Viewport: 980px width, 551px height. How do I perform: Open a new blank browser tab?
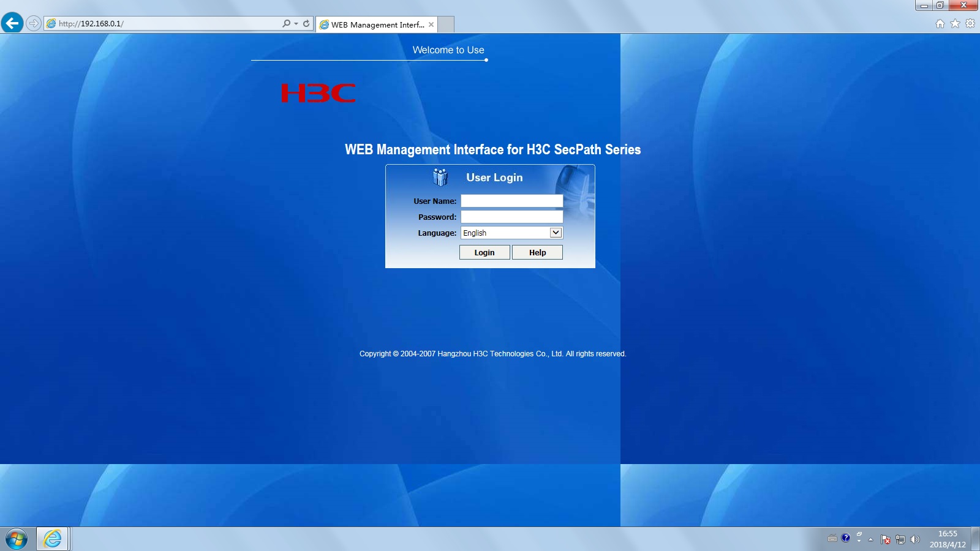[446, 24]
